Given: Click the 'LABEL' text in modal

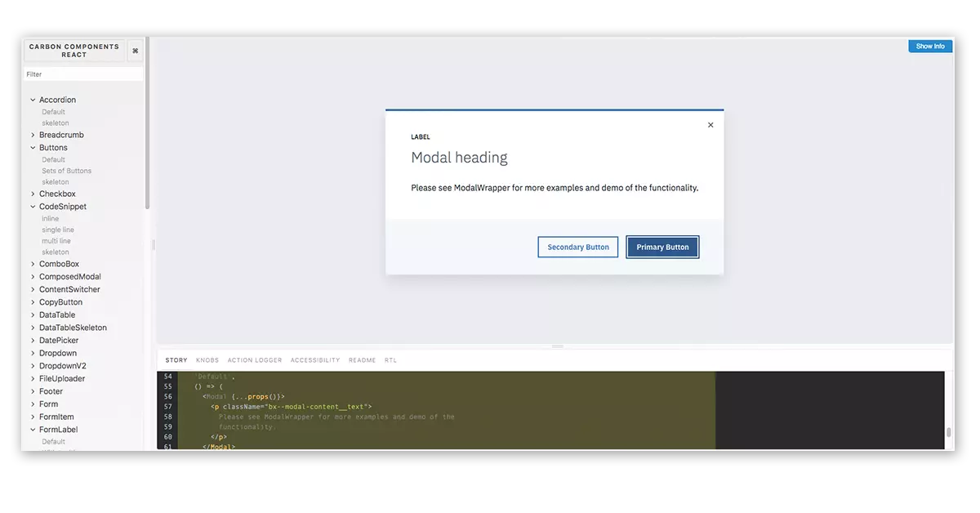Looking at the screenshot, I should pyautogui.click(x=421, y=137).
